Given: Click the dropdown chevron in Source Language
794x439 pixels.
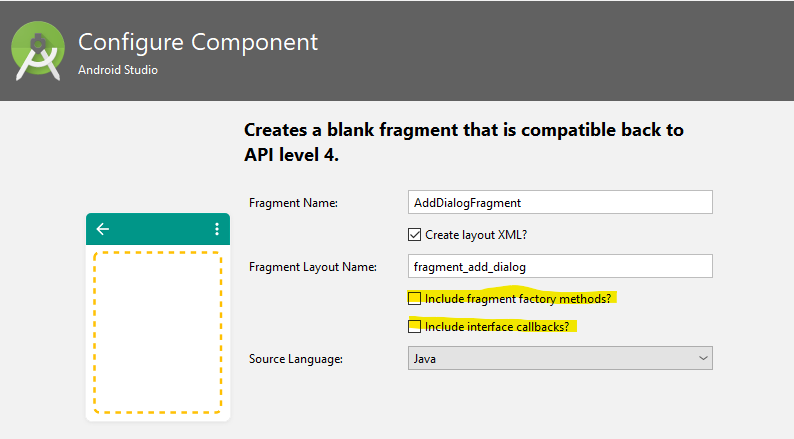Looking at the screenshot, I should pyautogui.click(x=703, y=358).
